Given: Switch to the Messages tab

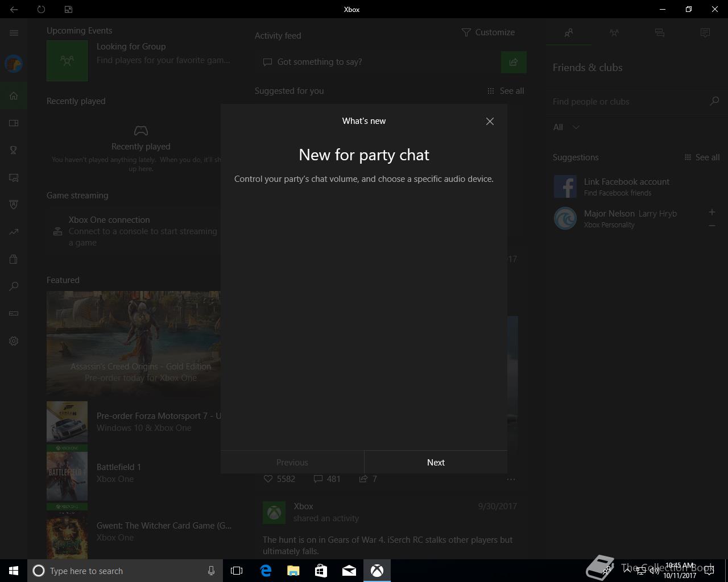Looking at the screenshot, I should pyautogui.click(x=660, y=33).
